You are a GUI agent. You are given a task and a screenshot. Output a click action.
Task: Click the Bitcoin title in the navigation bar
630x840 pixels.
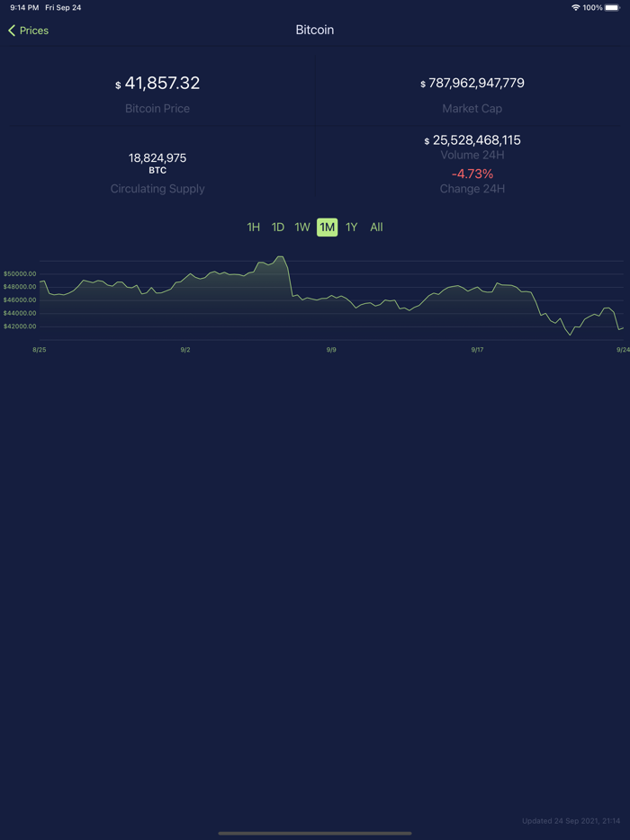314,30
